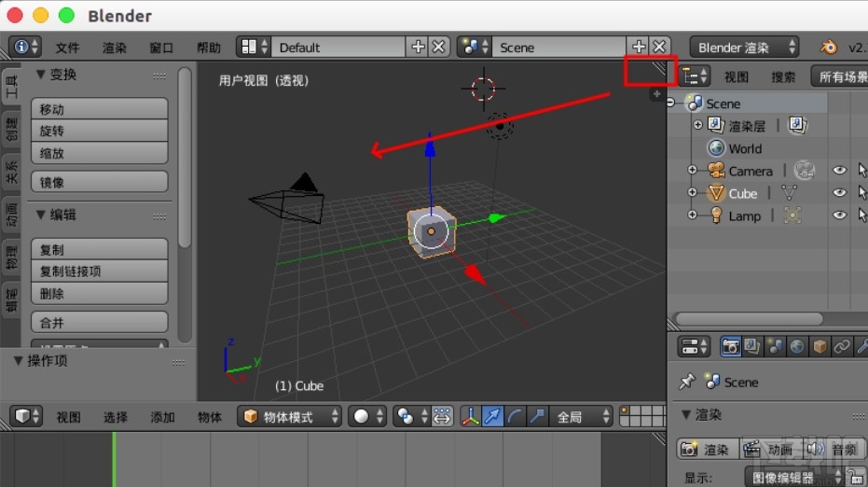Click the green timeline frame marker
This screenshot has height=487, width=868.
(114, 459)
